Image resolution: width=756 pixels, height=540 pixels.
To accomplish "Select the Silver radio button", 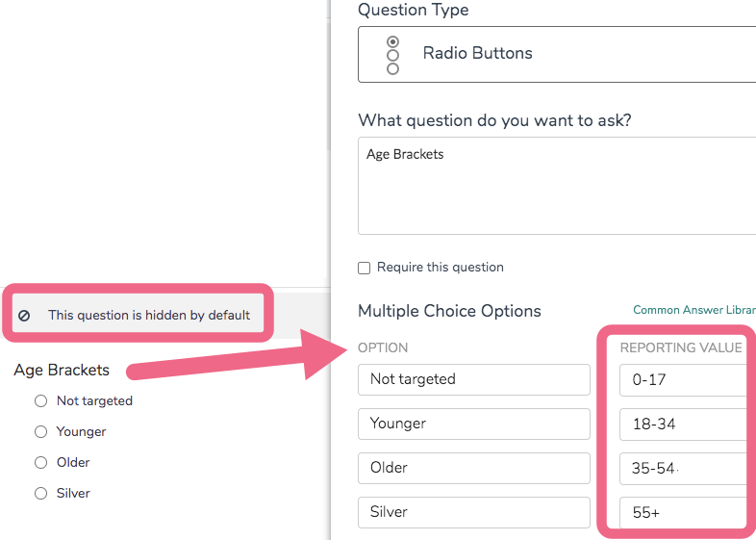I will pos(40,493).
